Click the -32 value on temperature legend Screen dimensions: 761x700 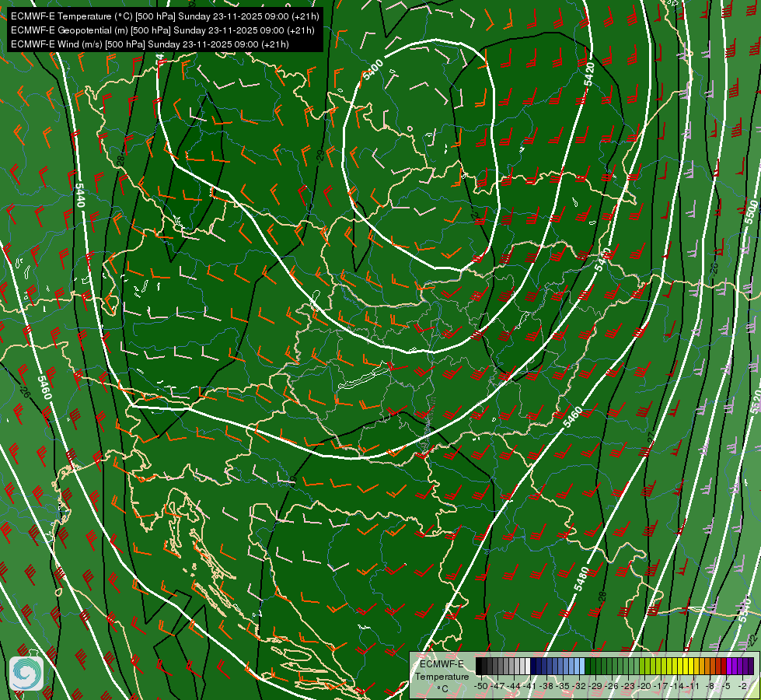(x=578, y=686)
